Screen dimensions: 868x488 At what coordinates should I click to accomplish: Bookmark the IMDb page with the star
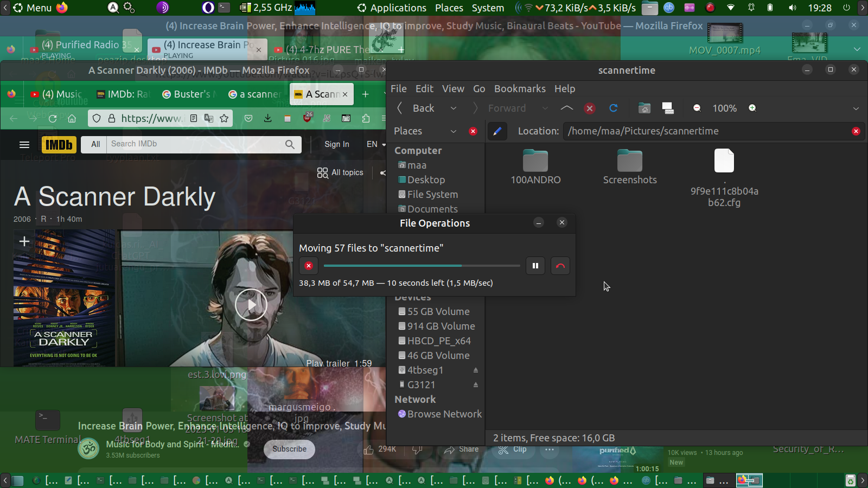tap(224, 119)
